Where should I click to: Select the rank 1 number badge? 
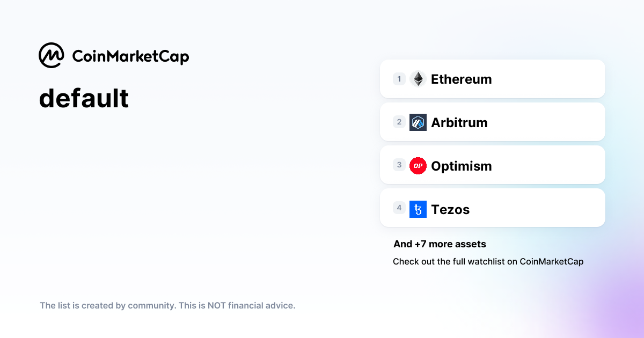pos(399,79)
